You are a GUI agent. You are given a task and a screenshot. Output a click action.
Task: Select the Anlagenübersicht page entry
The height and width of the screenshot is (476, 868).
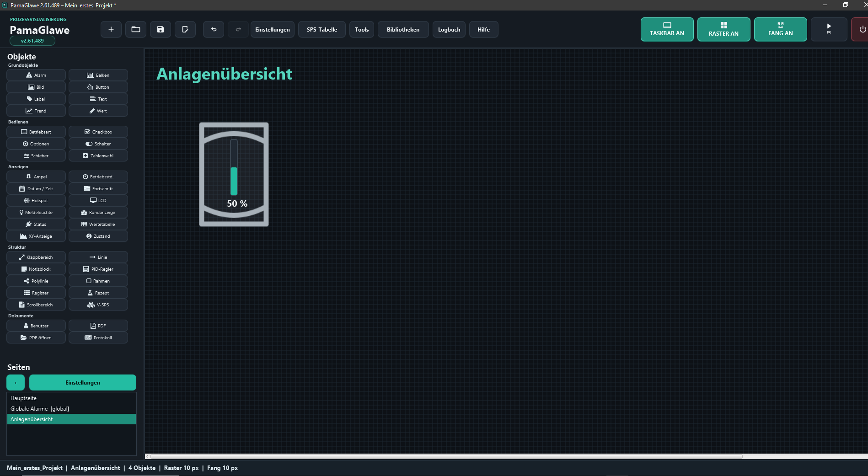tap(71, 419)
